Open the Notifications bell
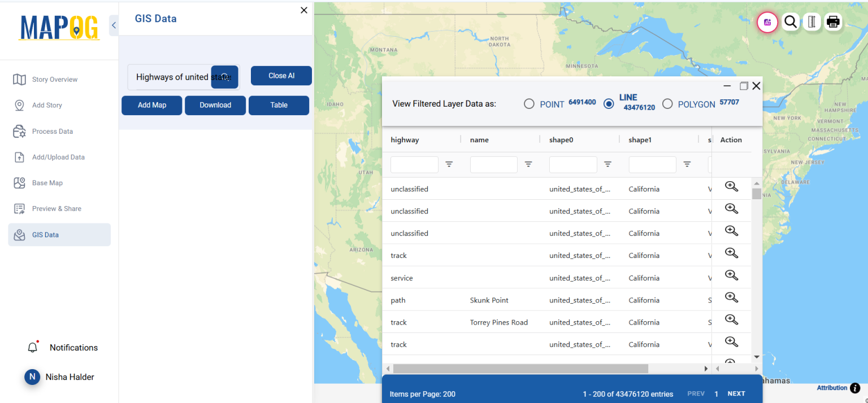 click(33, 347)
